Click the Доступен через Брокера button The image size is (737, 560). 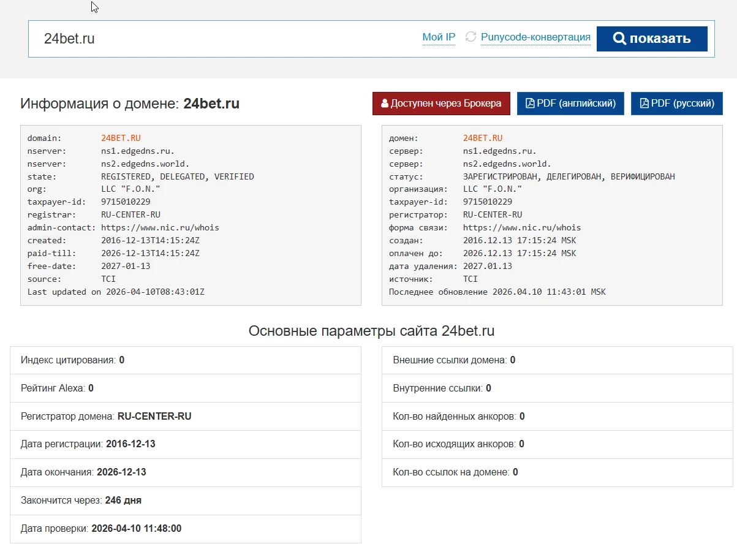click(441, 103)
